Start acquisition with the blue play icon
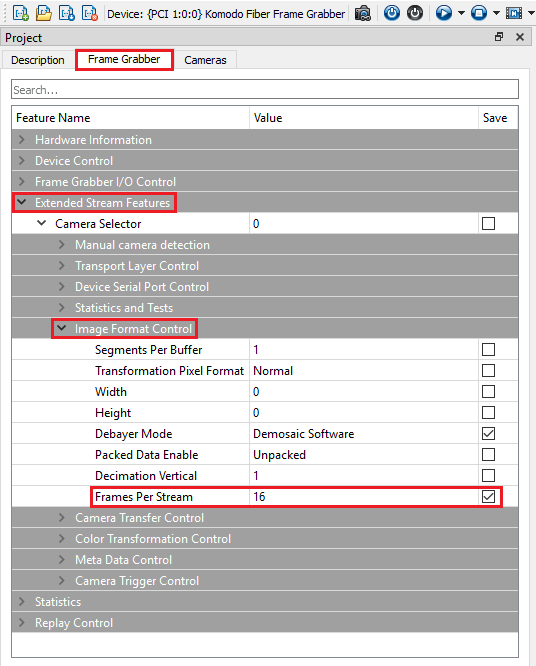 tap(444, 13)
